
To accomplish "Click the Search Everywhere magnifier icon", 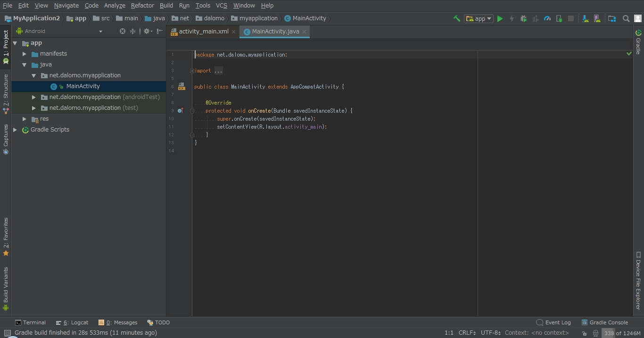I will [x=626, y=19].
